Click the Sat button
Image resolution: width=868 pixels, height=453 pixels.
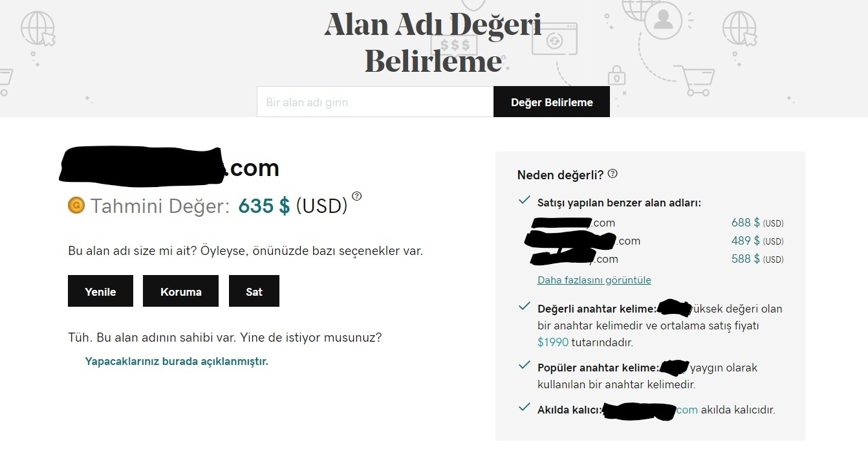coord(254,291)
